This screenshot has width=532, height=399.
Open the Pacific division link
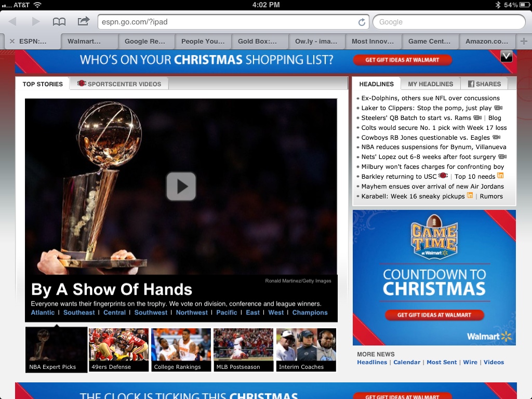227,312
